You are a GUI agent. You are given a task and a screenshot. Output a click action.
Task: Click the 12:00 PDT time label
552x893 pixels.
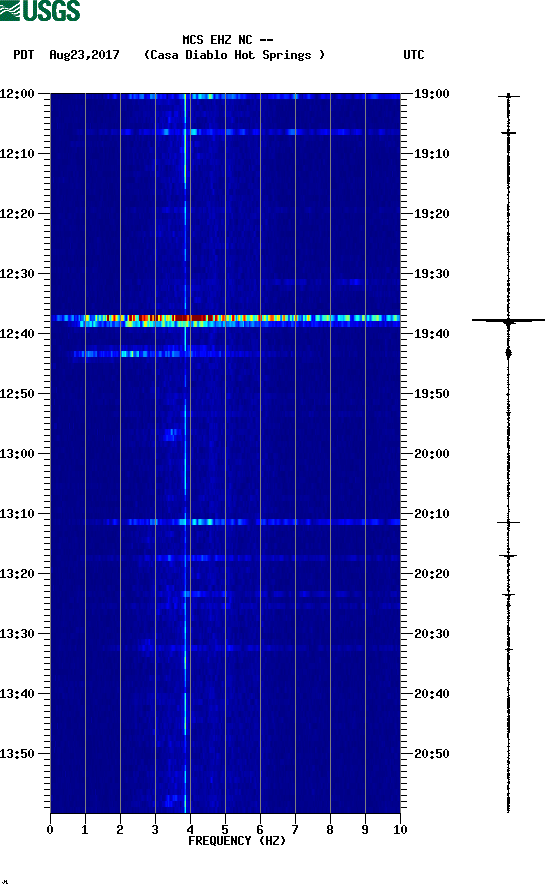[17, 93]
